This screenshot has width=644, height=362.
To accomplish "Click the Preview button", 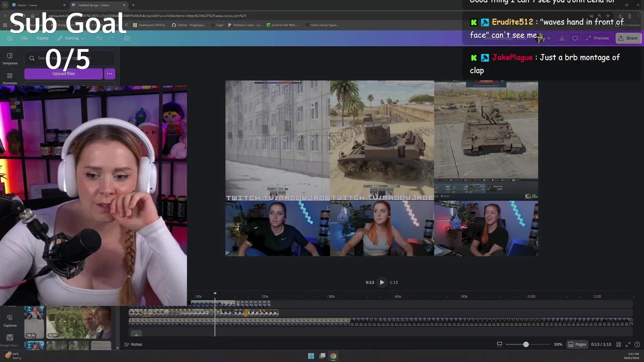I will 597,38.
